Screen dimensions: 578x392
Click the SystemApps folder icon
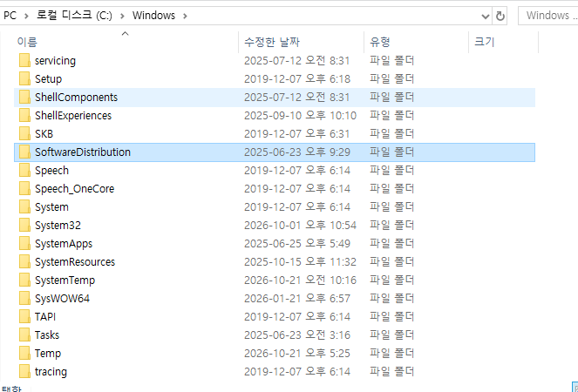tap(24, 244)
